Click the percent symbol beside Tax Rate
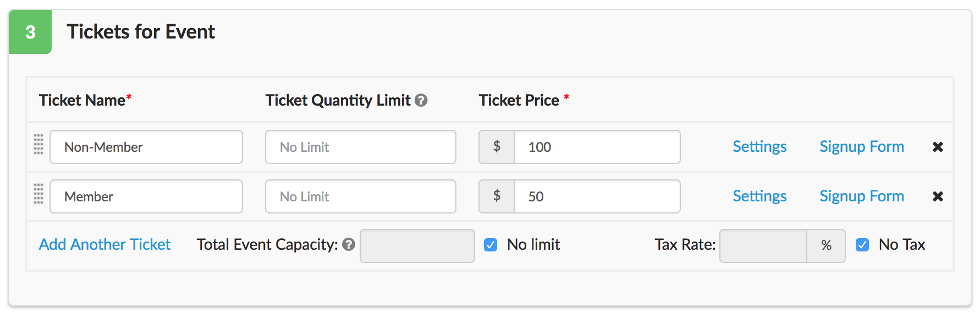The width and height of the screenshot is (980, 318). (826, 245)
